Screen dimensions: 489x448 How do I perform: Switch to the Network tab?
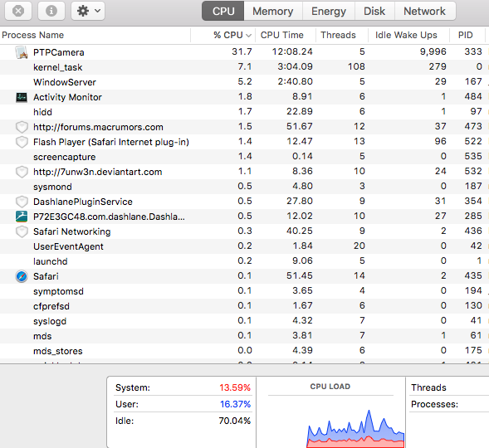click(x=425, y=12)
